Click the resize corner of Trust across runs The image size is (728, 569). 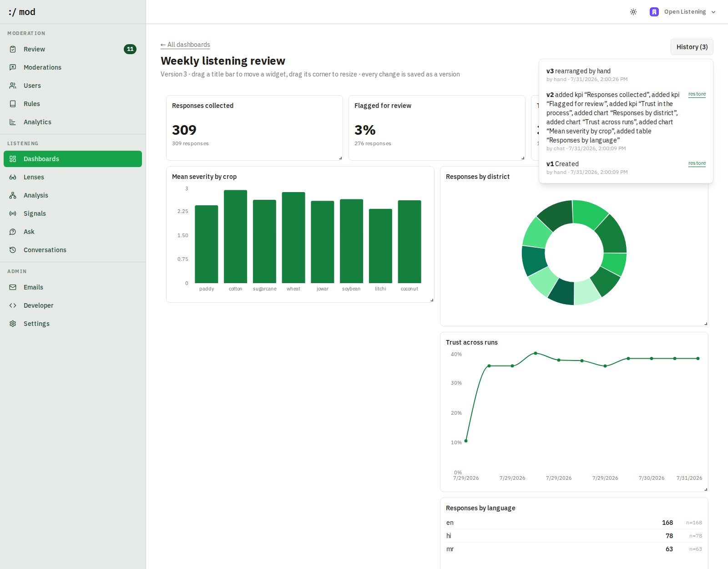pyautogui.click(x=706, y=489)
